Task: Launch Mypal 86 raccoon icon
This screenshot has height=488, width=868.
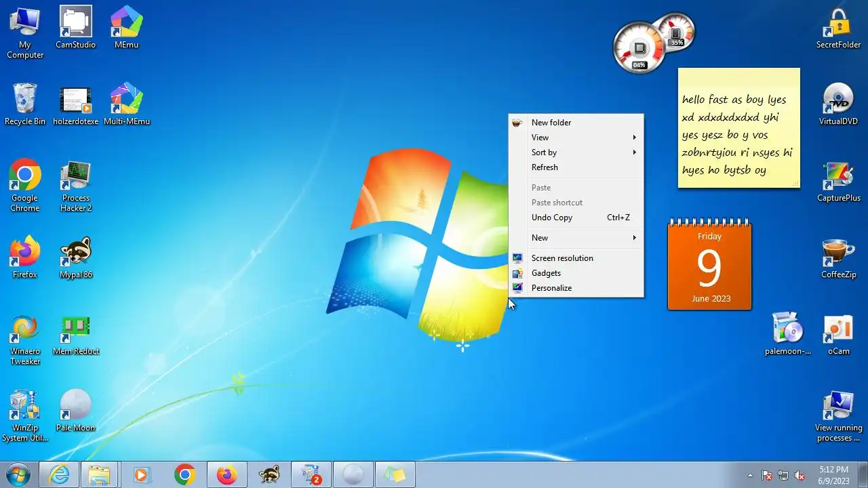Action: click(75, 258)
